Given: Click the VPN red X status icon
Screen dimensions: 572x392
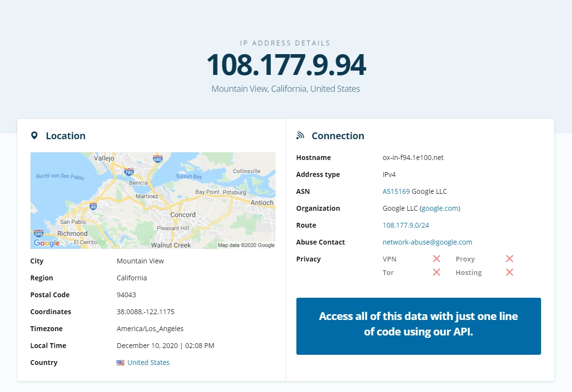Looking at the screenshot, I should 436,259.
